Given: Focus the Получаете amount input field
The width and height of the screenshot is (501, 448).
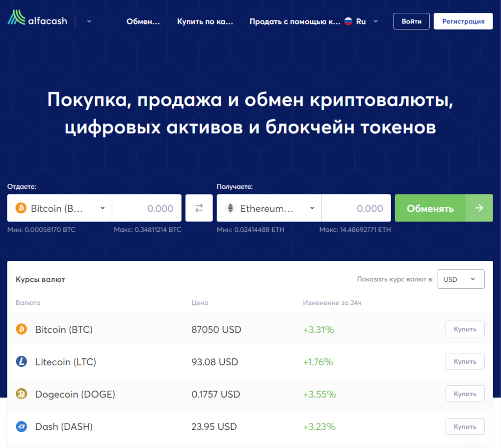Looking at the screenshot, I should (x=356, y=208).
